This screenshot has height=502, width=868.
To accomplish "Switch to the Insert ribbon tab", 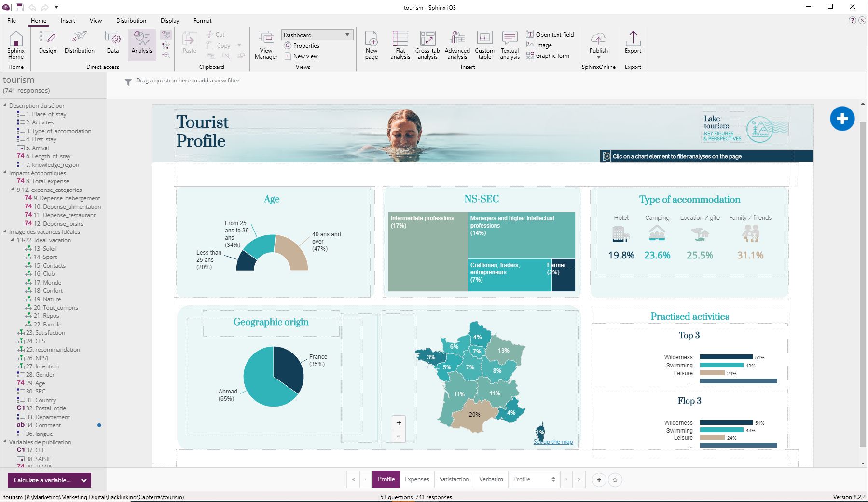I will (x=68, y=20).
